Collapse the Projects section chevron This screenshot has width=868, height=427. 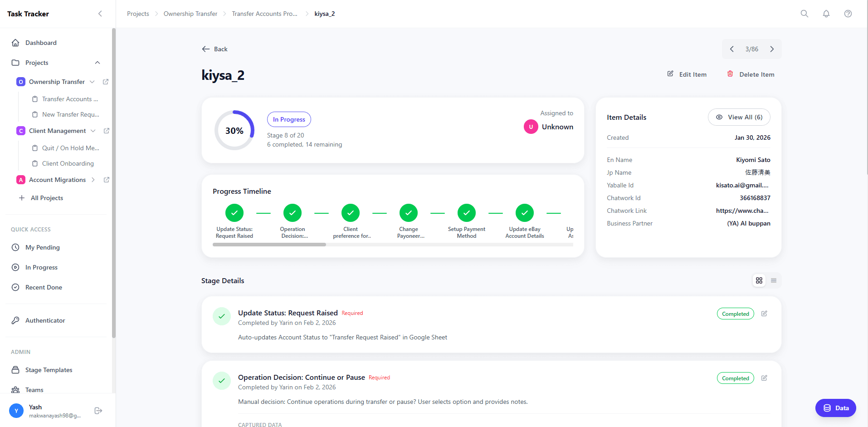(x=98, y=63)
